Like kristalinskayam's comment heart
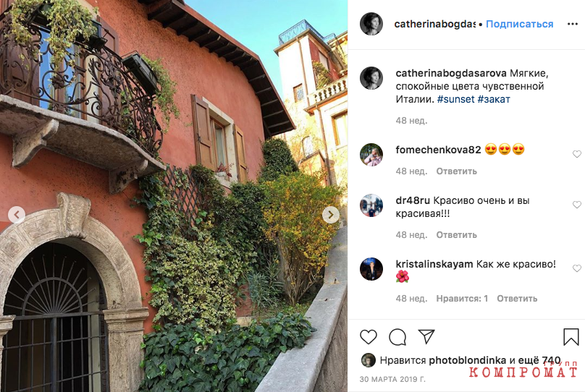 click(x=577, y=268)
